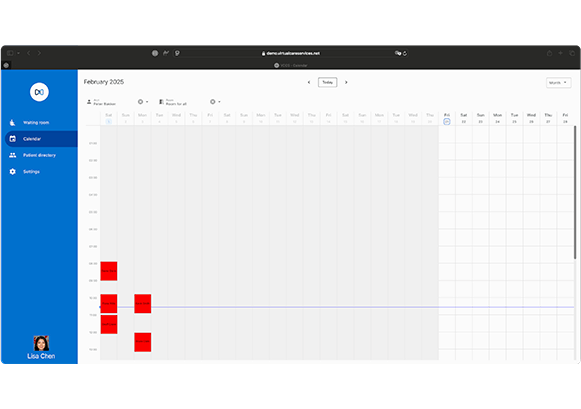The width and height of the screenshot is (581, 409).
Task: Select the Thu 27 day header
Action: tap(548, 118)
